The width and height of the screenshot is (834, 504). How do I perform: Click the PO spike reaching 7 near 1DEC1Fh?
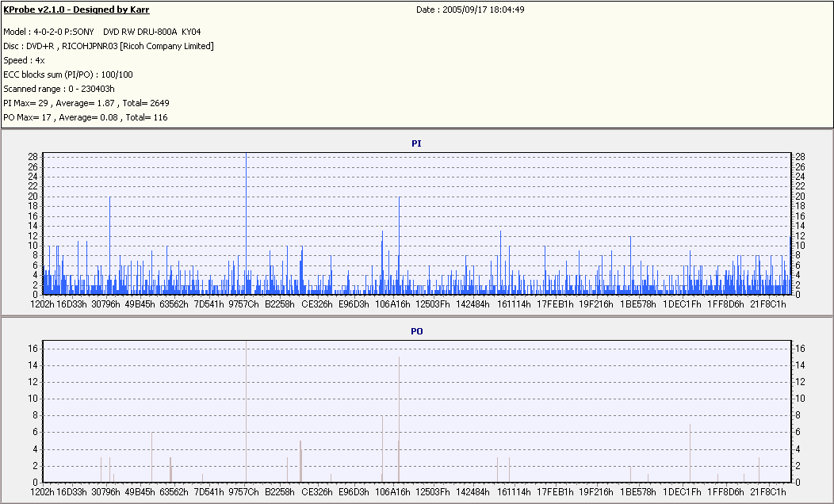pyautogui.click(x=690, y=453)
